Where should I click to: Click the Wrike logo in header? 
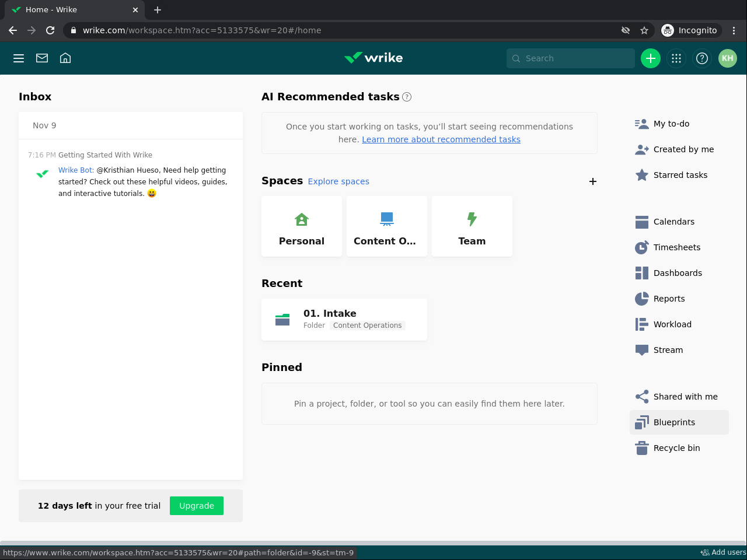pyautogui.click(x=373, y=58)
